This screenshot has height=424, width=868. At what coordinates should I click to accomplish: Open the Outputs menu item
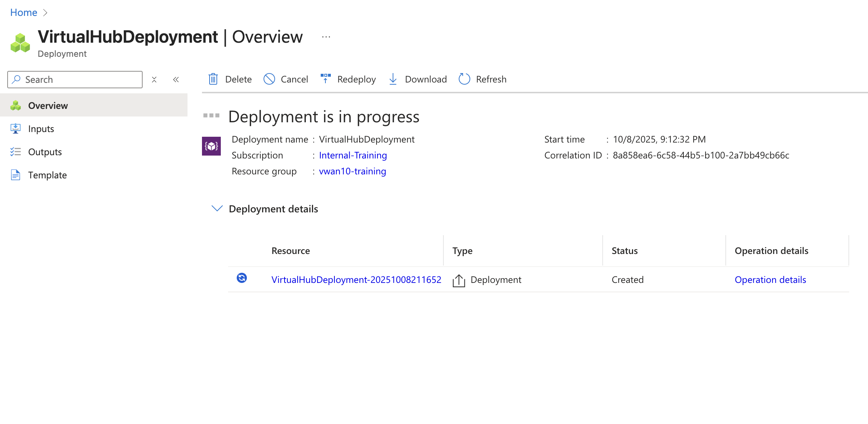pyautogui.click(x=45, y=152)
